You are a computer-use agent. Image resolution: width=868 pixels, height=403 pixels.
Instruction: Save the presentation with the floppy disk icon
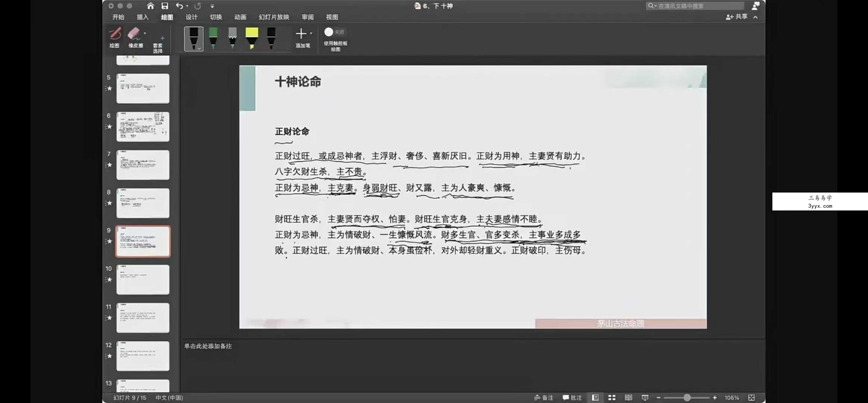tap(165, 6)
